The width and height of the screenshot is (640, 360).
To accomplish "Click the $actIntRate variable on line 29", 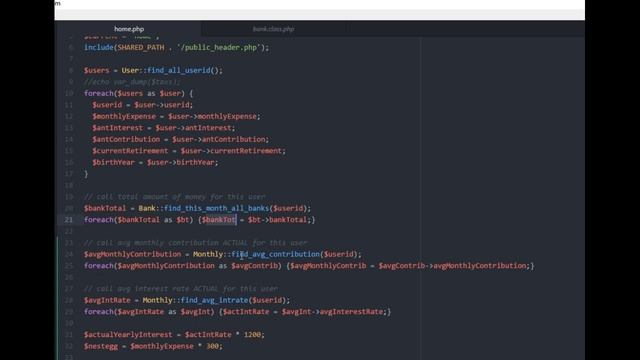I will 246,311.
